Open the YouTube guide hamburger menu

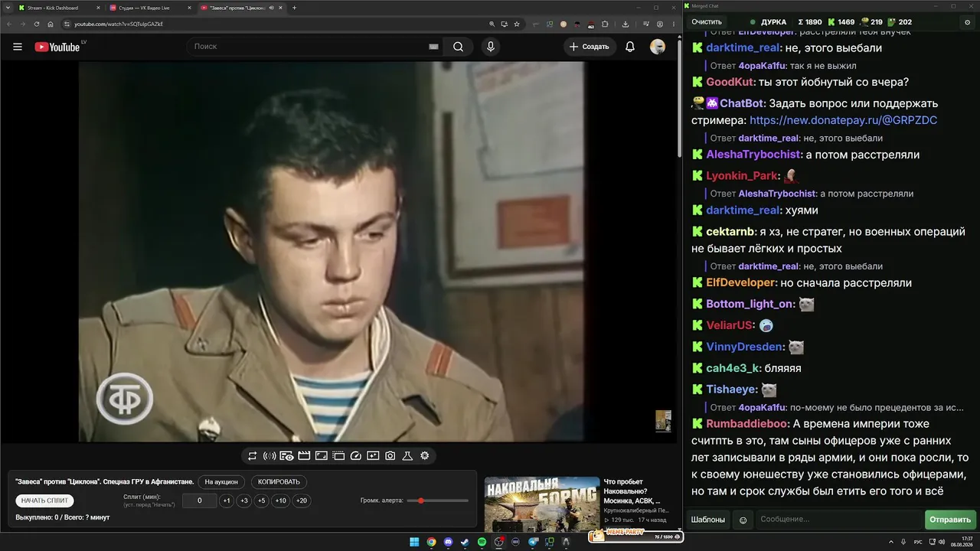coord(18,47)
